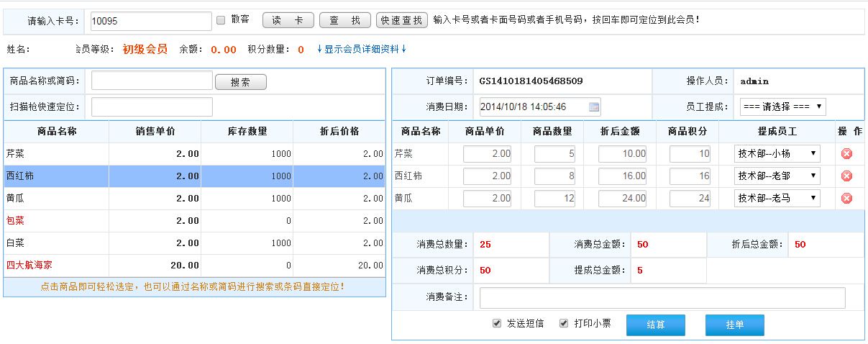868x344 pixels.
Task: Expand 显示会员详细资料 link
Action: click(362, 50)
